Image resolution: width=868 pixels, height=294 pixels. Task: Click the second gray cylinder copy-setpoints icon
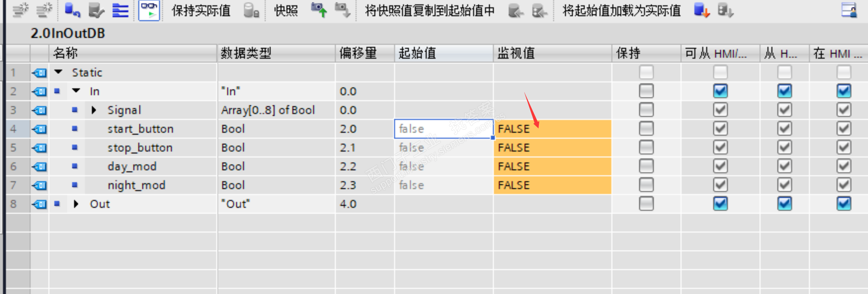pyautogui.click(x=540, y=11)
